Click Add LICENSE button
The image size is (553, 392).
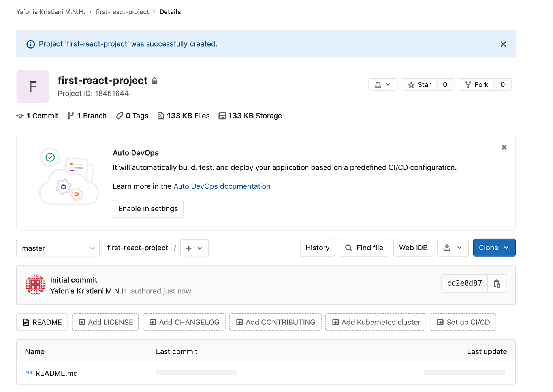pyautogui.click(x=105, y=322)
